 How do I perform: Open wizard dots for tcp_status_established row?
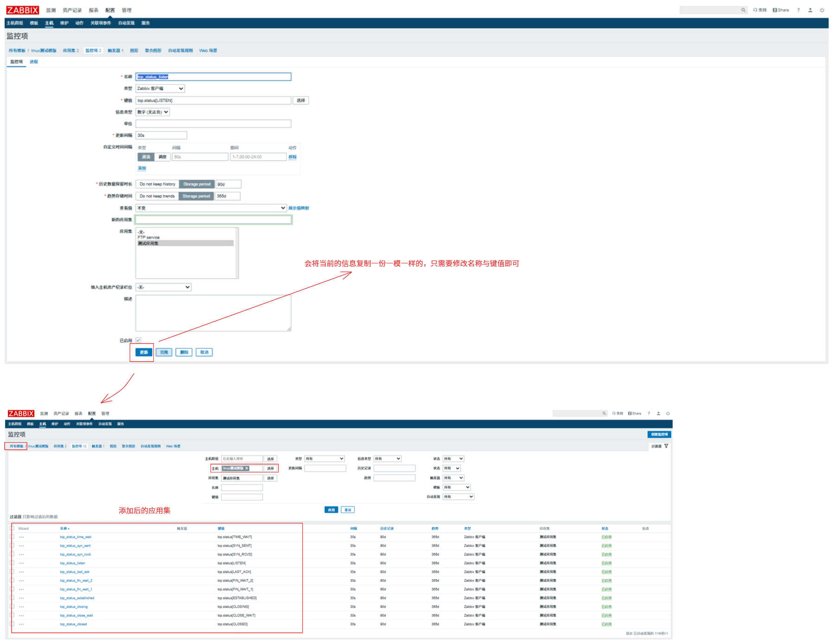point(21,598)
